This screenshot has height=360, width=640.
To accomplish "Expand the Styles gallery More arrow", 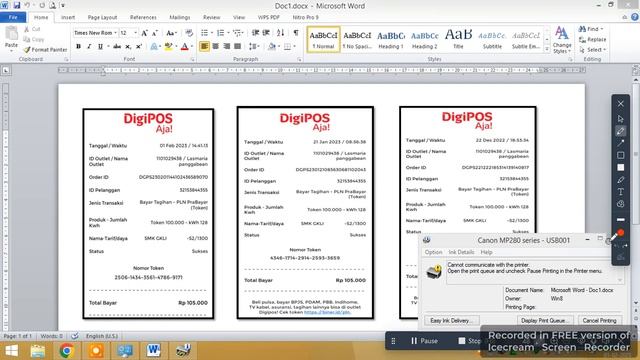I will pyautogui.click(x=547, y=49).
